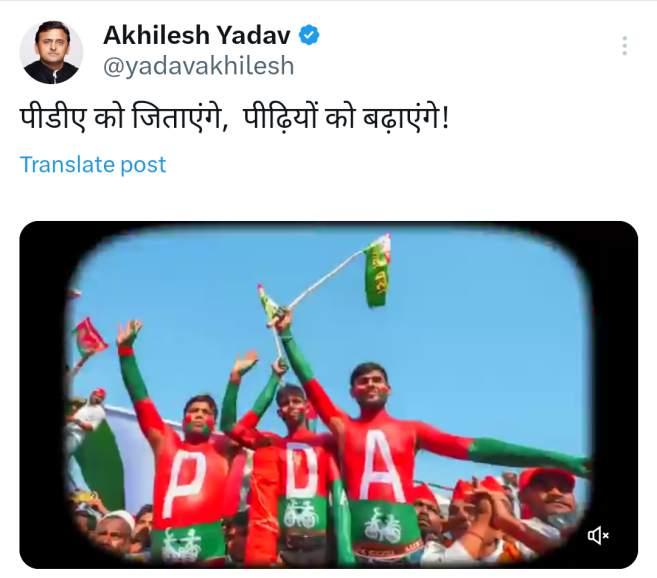
Task: Click the bicycle symbol below the letter D
Action: coord(301,513)
